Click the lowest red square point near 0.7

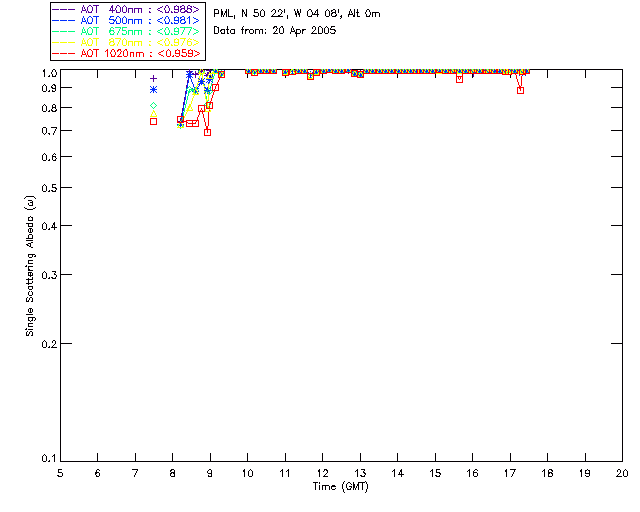pos(207,132)
